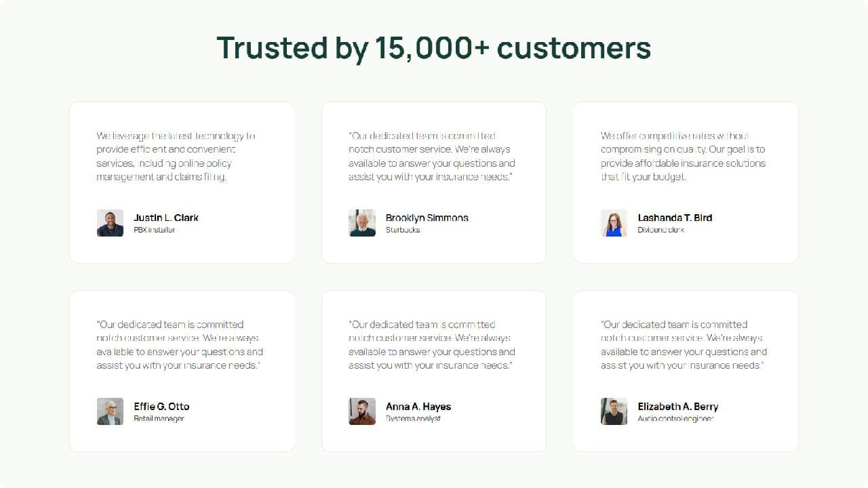Click the "Retail manager" job title
Image resolution: width=868 pixels, height=488 pixels.
[x=159, y=418]
